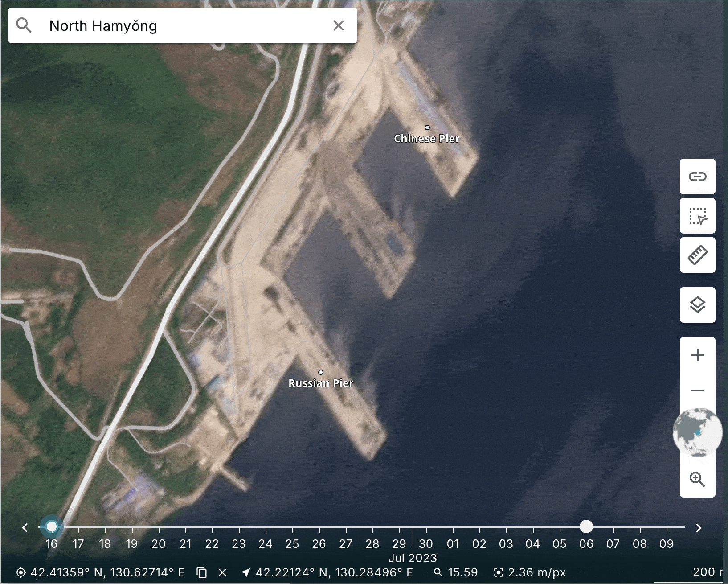728x584 pixels.
Task: Jump the timeline to date 09
Action: [x=667, y=543]
